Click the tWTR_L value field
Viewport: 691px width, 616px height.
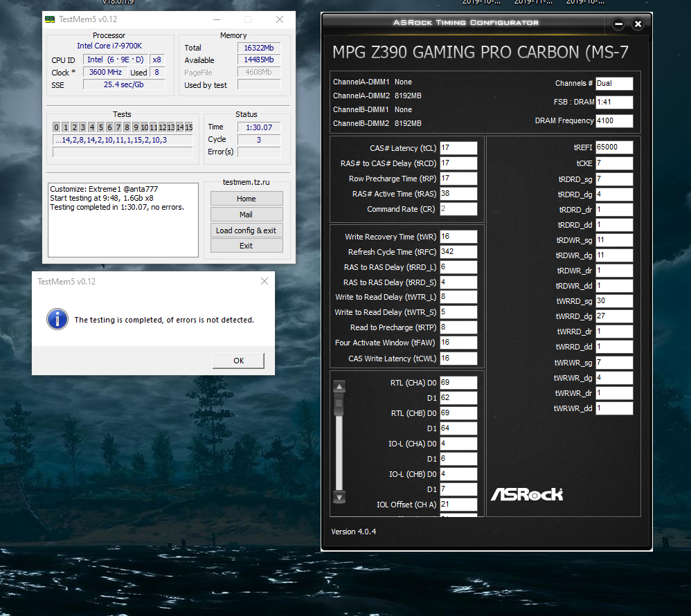458,297
